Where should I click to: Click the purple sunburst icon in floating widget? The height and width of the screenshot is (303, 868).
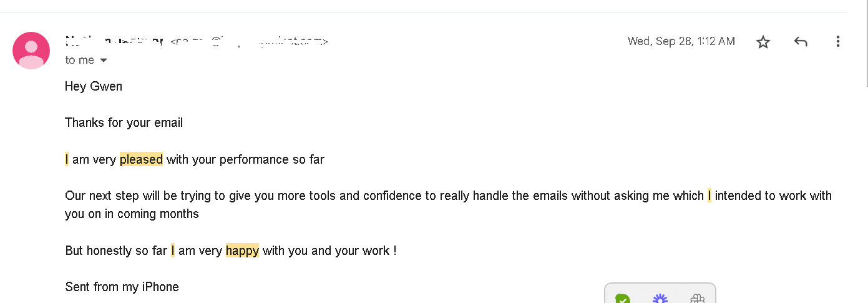(x=660, y=299)
